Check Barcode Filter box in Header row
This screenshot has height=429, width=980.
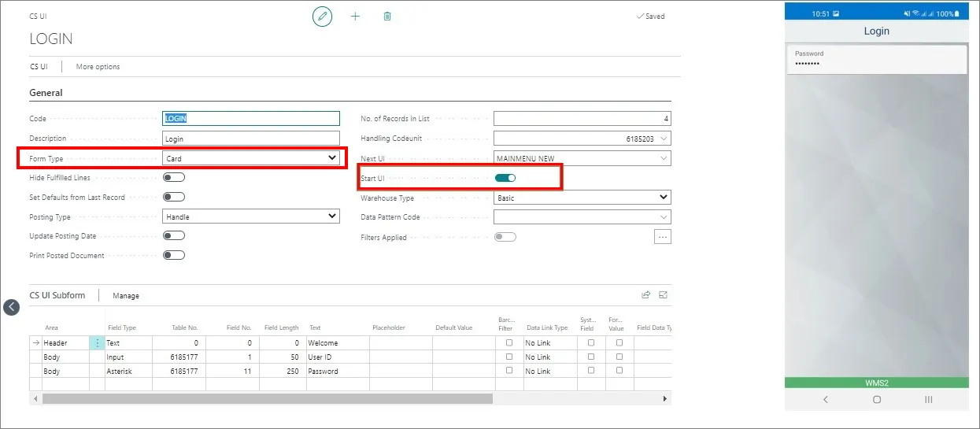(509, 343)
